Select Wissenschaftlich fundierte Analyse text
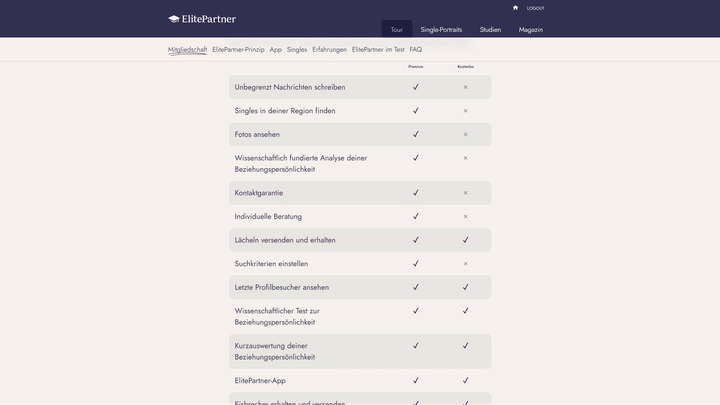Image resolution: width=720 pixels, height=405 pixels. [x=301, y=163]
